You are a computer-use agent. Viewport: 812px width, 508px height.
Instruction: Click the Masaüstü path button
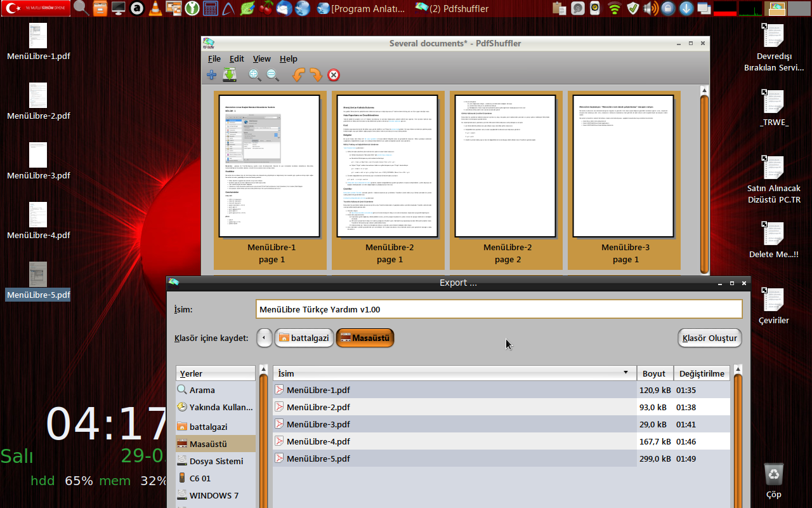(365, 338)
